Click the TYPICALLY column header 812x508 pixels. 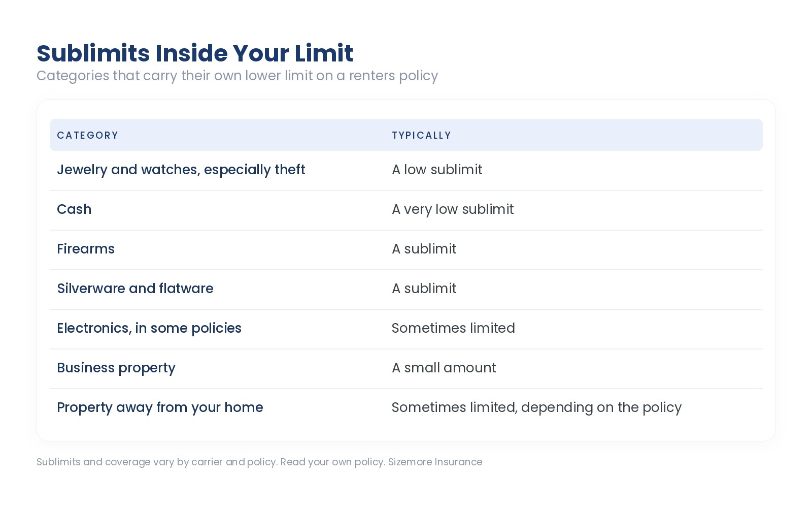pyautogui.click(x=421, y=135)
